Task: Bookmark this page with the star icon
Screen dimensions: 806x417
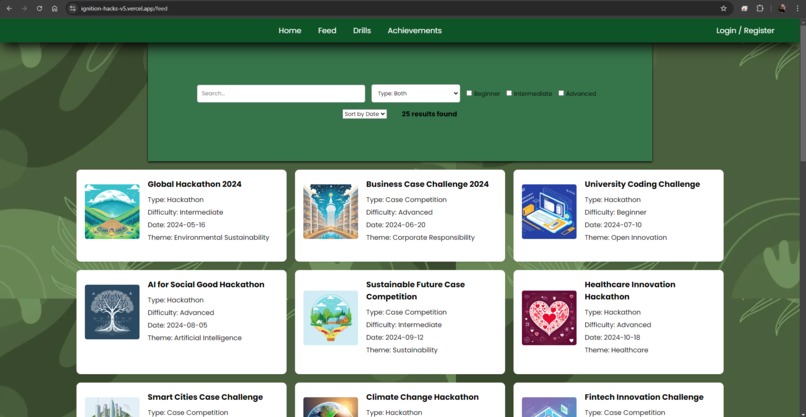Action: tap(723, 9)
